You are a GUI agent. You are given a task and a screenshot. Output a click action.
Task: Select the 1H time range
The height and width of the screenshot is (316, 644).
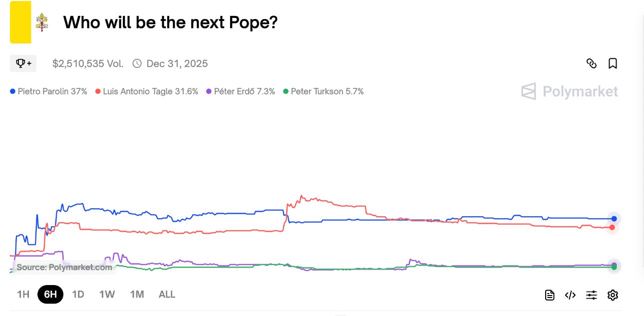point(23,295)
